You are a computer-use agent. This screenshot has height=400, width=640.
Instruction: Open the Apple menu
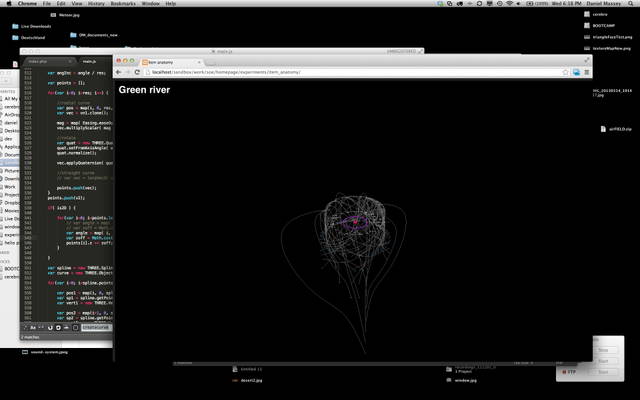9,3
